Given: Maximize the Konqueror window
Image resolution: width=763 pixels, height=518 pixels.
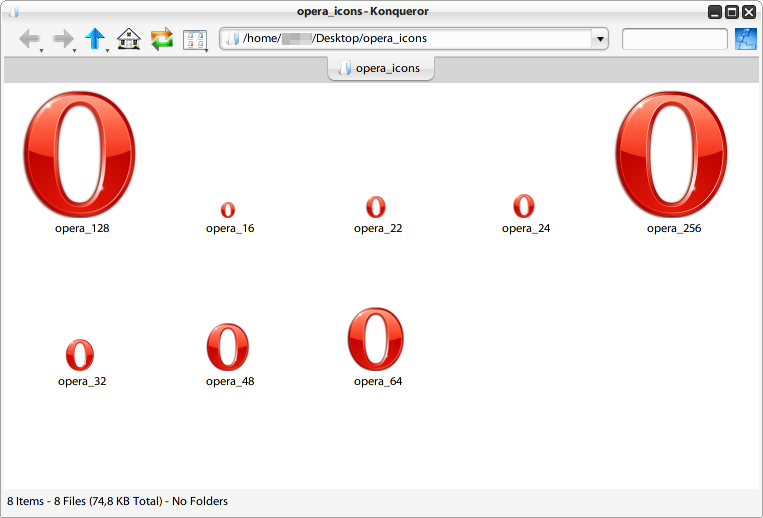Looking at the screenshot, I should pyautogui.click(x=732, y=12).
